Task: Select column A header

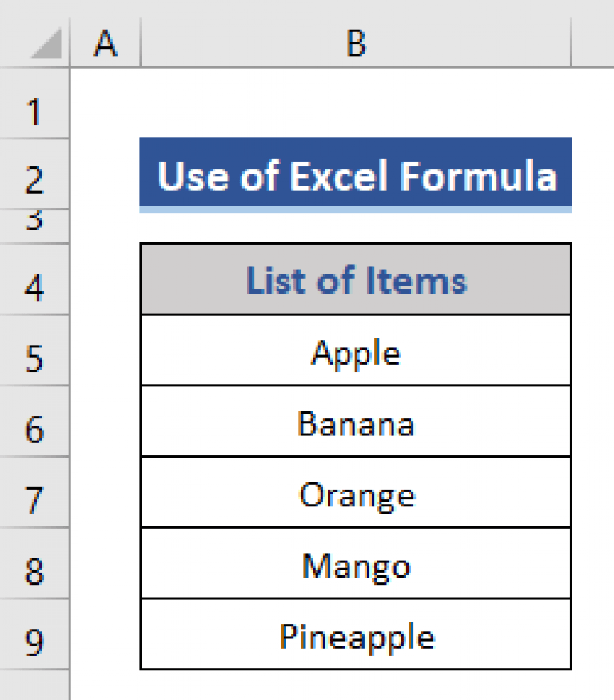Action: click(105, 44)
